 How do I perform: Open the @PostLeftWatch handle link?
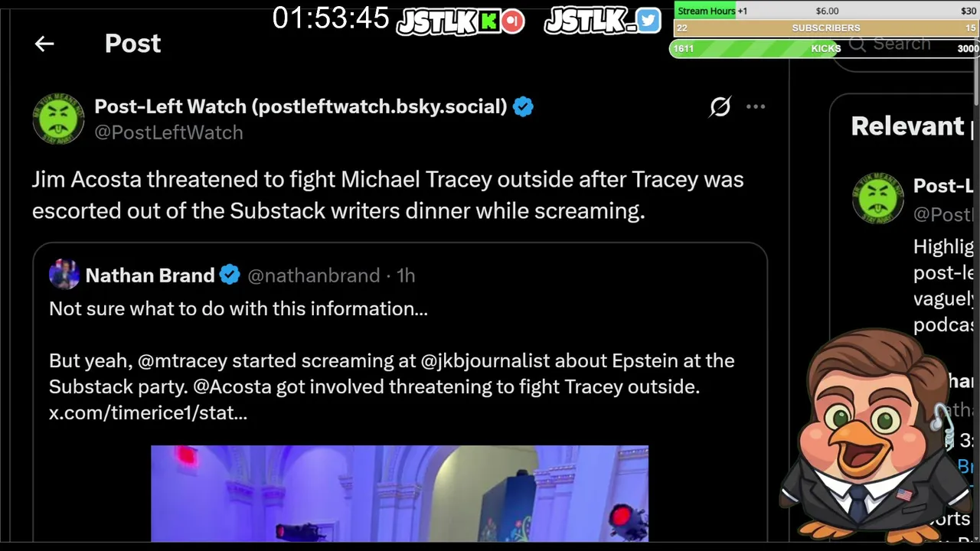click(x=168, y=132)
